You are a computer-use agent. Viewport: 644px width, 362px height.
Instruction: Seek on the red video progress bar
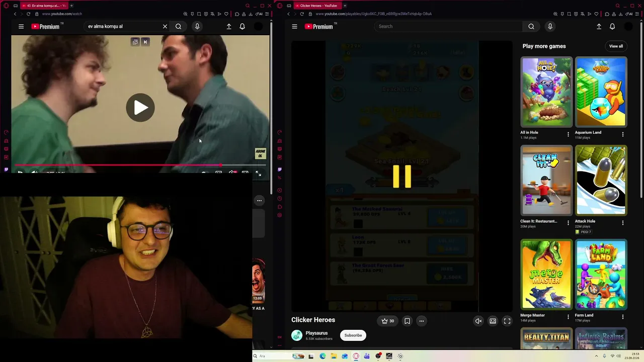[x=140, y=165]
